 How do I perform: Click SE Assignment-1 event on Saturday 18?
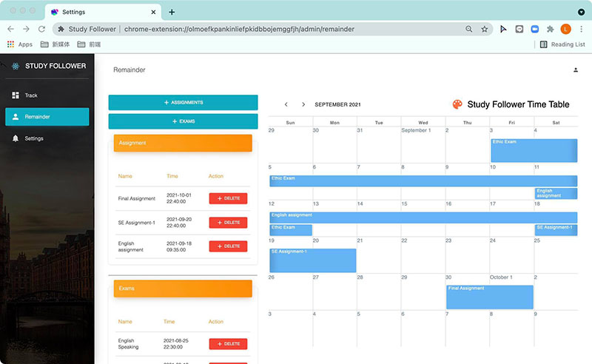[556, 230]
